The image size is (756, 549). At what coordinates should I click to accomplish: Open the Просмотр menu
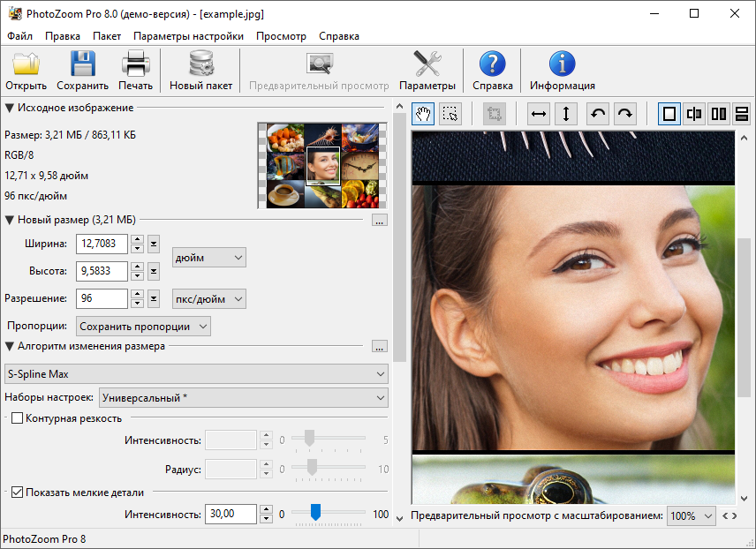279,36
